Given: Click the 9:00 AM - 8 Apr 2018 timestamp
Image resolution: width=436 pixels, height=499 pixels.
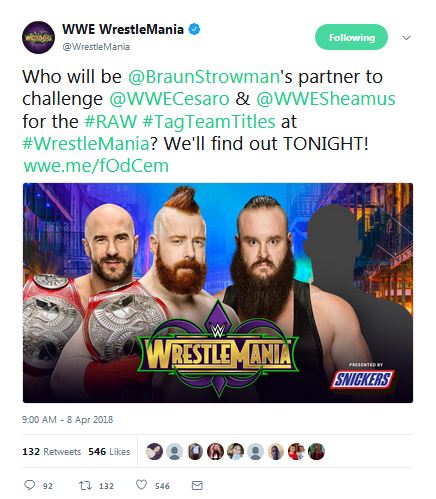Looking at the screenshot, I should pyautogui.click(x=67, y=419).
